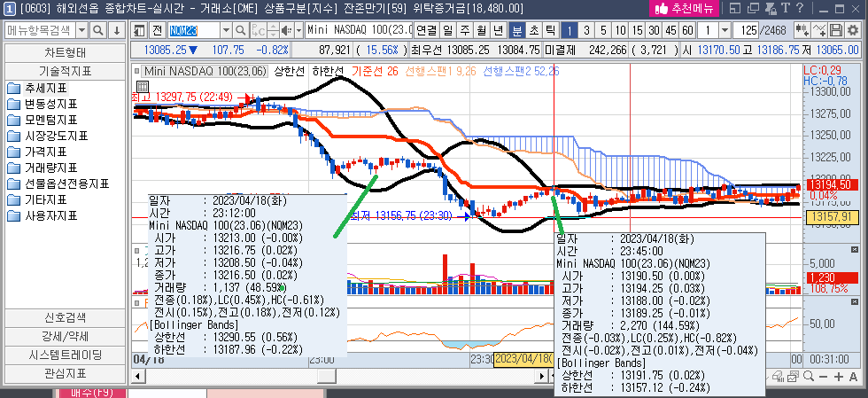Image resolution: width=868 pixels, height=398 pixels.
Task: Expand the 변동성지표 folder
Action: click(x=42, y=105)
